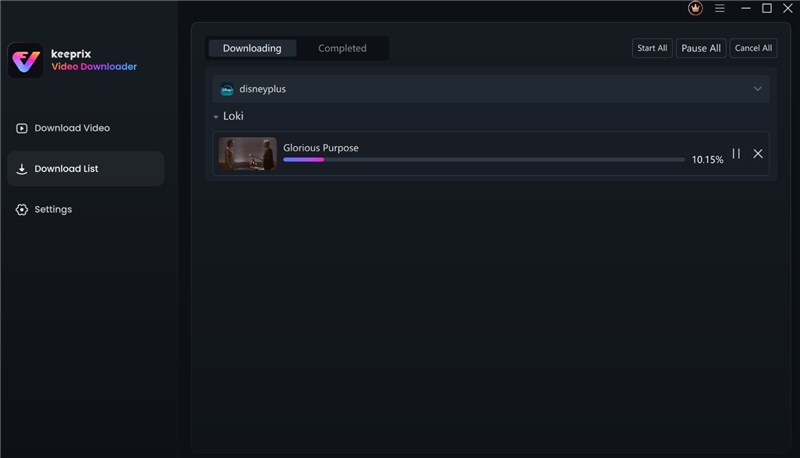Click the Download List arrow icon
The height and width of the screenshot is (458, 800).
coord(21,169)
